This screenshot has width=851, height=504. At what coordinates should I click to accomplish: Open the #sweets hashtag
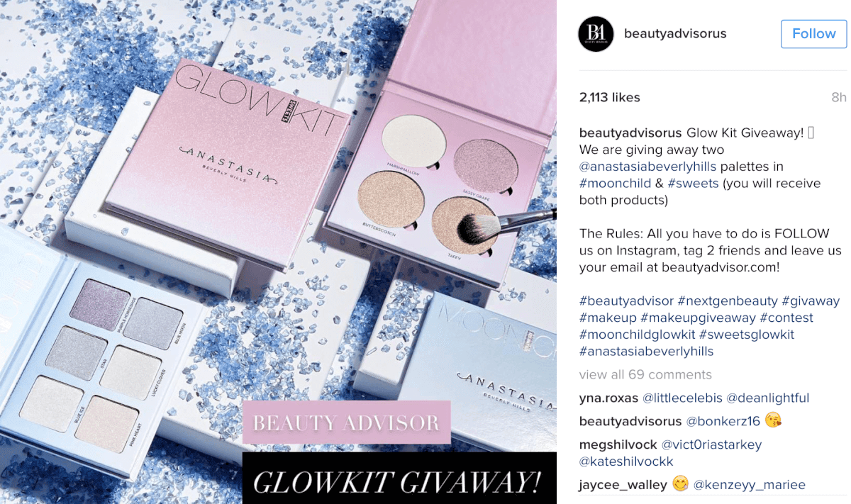coord(693,184)
